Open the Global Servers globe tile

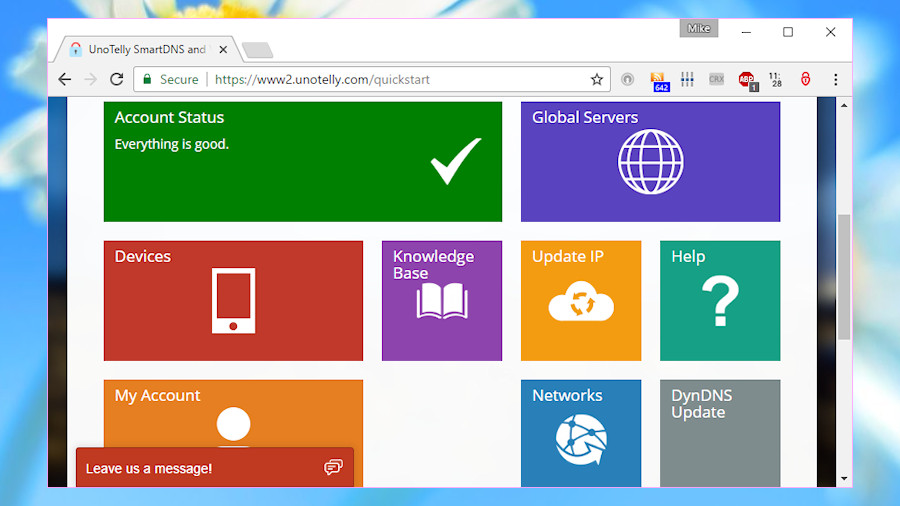[650, 162]
